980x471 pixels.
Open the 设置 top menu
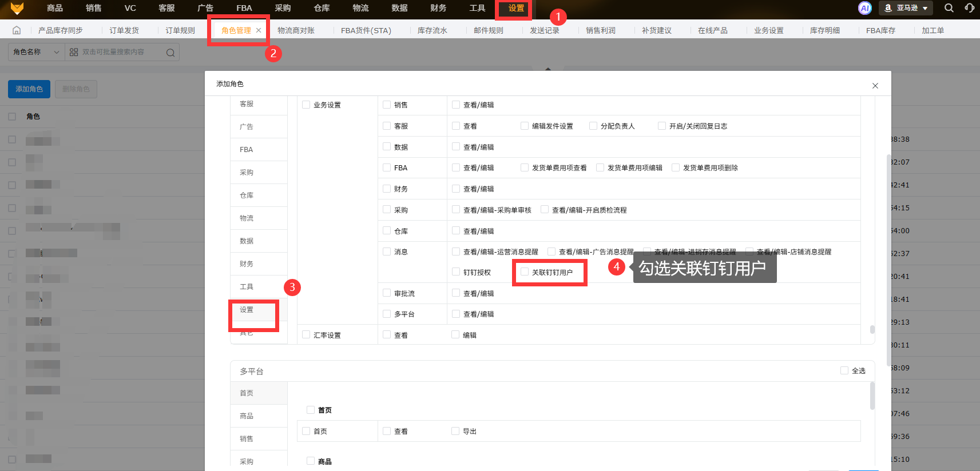tap(516, 8)
